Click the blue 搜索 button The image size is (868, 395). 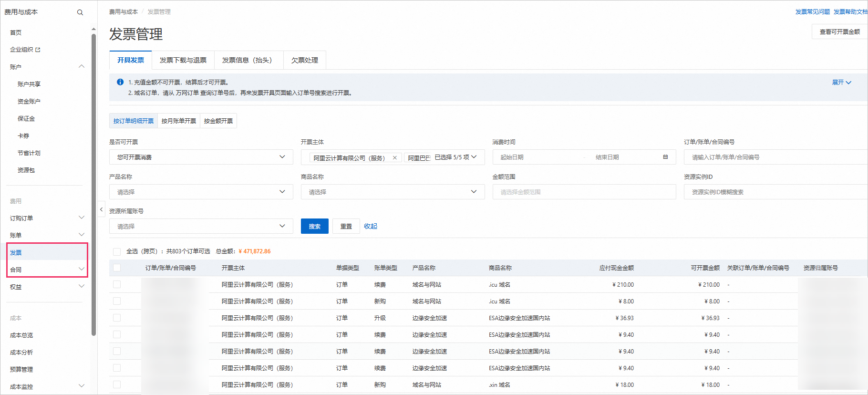[314, 226]
